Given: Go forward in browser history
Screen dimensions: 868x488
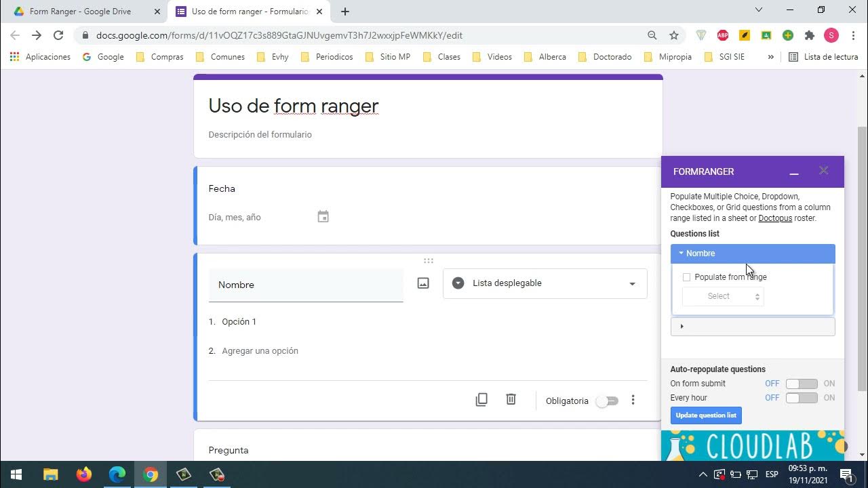Looking at the screenshot, I should pos(37,35).
